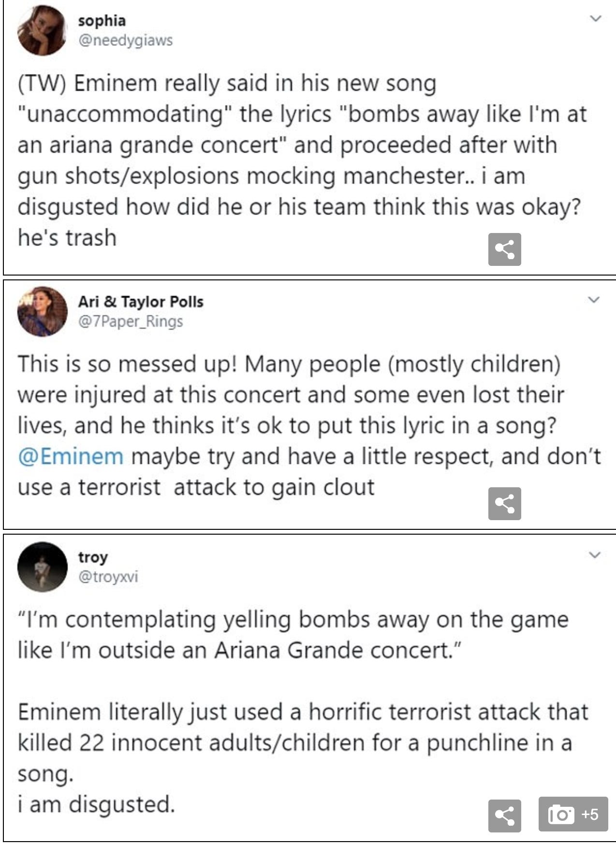This screenshot has height=845, width=616.
Task: Click the display name Ari & Taylor Polls
Action: [141, 302]
